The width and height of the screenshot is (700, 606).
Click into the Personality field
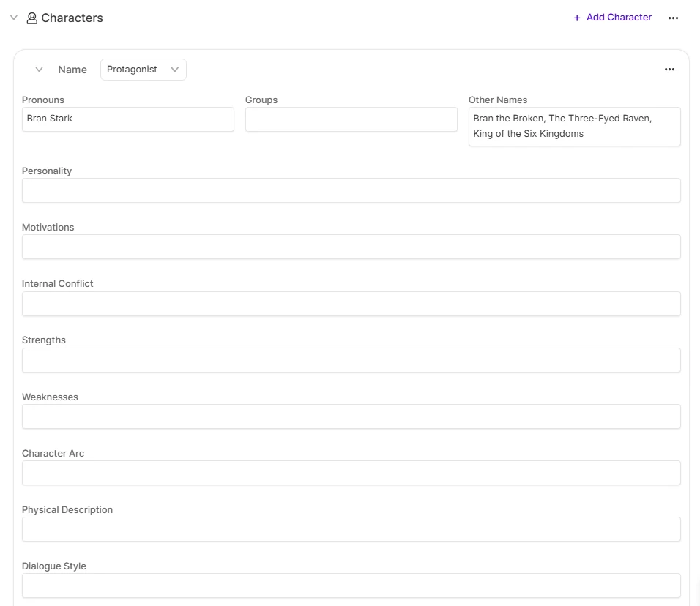(351, 190)
